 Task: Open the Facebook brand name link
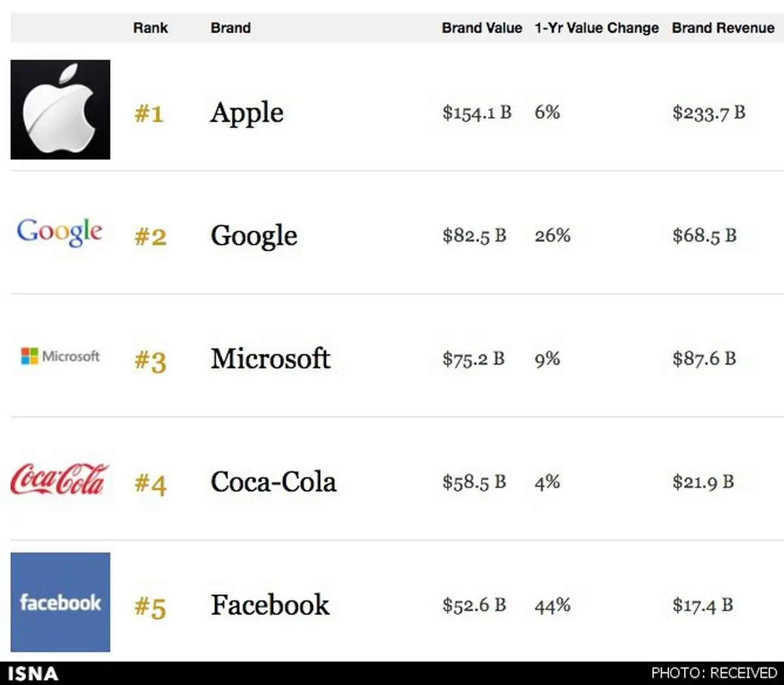pyautogui.click(x=270, y=605)
